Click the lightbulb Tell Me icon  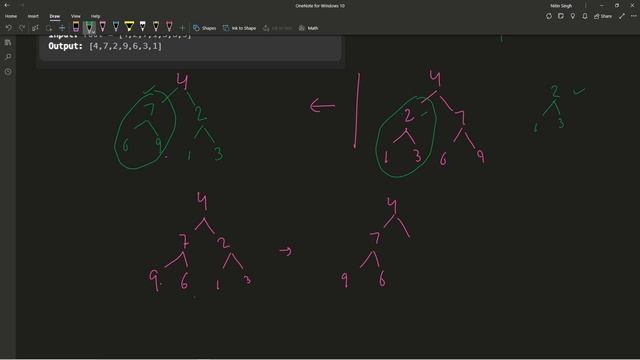pyautogui.click(x=573, y=16)
